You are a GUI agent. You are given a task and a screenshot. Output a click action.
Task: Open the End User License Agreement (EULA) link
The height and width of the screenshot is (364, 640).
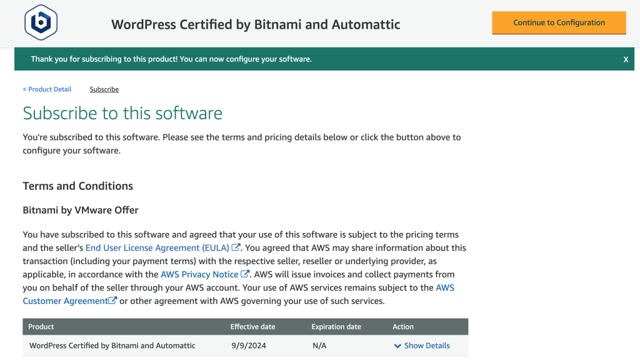click(157, 248)
